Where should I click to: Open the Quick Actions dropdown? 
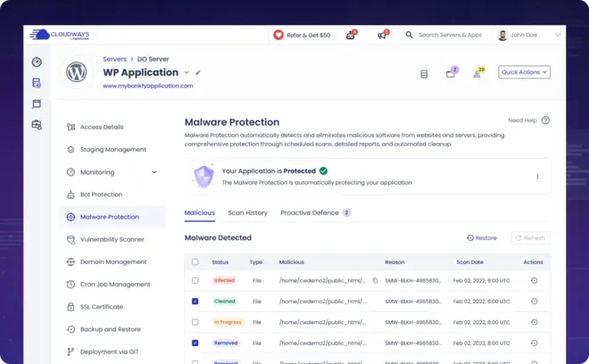(x=525, y=72)
